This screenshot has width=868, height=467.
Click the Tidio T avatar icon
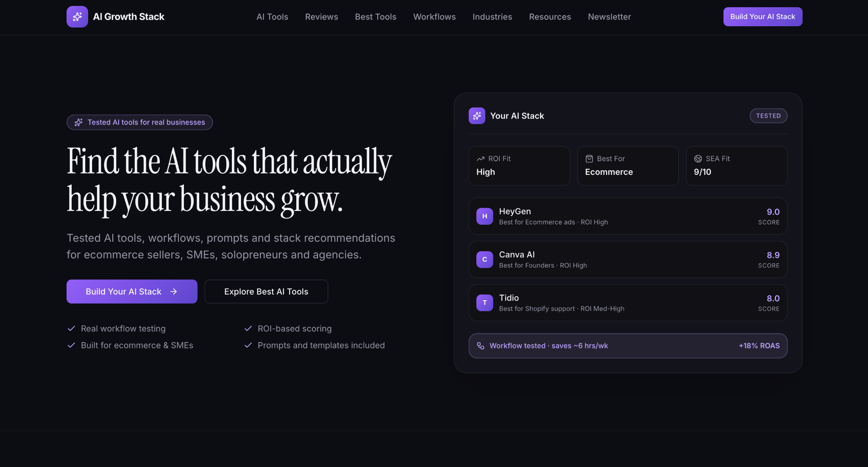[484, 303]
